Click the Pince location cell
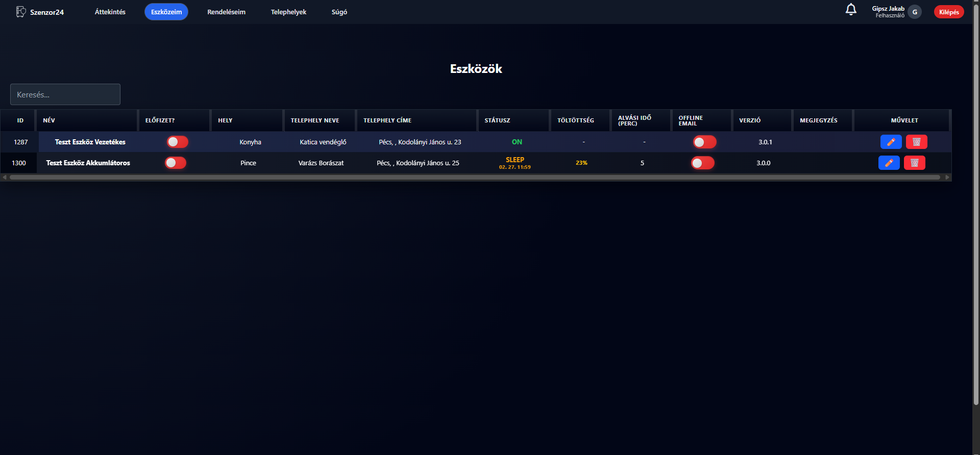Screen dimensions: 980x455 (248, 163)
